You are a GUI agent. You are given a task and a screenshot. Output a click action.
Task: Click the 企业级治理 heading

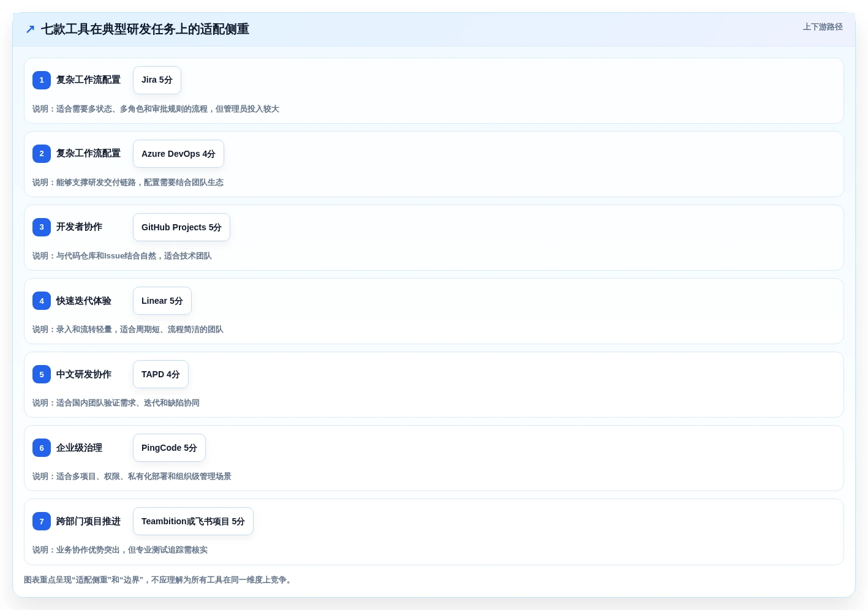(79, 448)
